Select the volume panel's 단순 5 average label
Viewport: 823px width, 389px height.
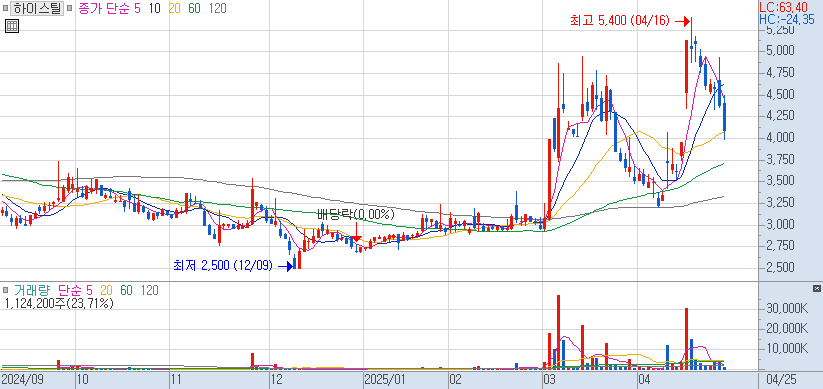[x=75, y=290]
